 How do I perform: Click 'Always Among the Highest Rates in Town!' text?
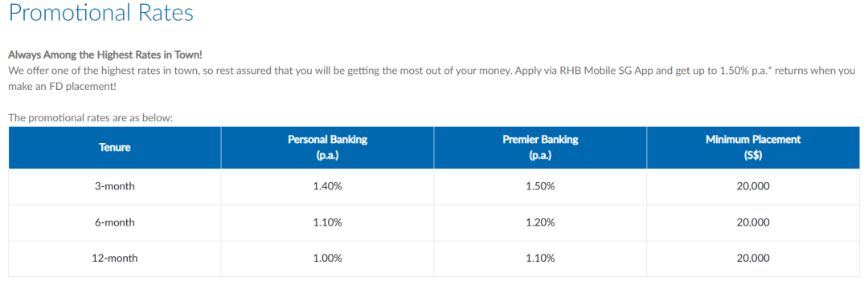click(106, 56)
